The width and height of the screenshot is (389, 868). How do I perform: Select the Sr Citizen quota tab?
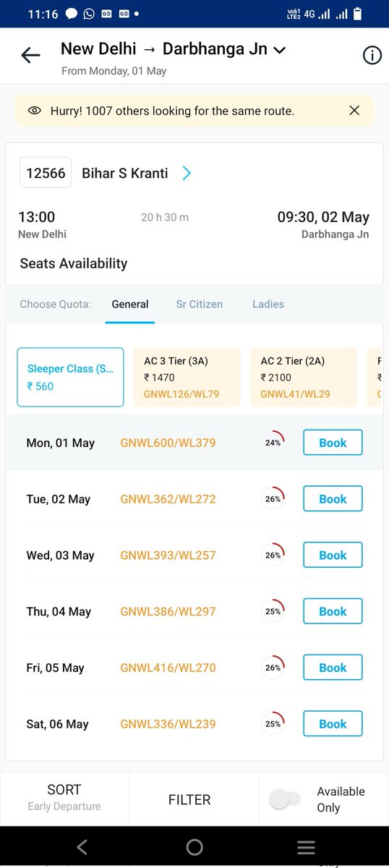[200, 305]
